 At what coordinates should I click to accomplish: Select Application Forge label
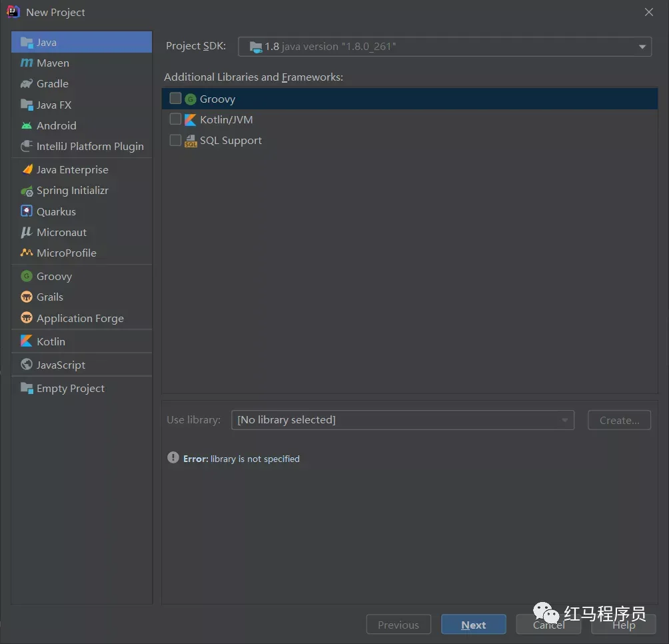tap(80, 319)
